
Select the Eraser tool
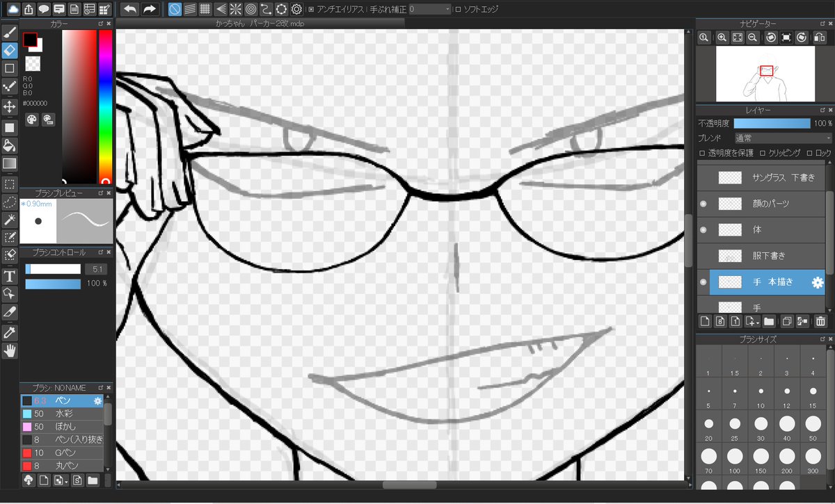(x=10, y=51)
